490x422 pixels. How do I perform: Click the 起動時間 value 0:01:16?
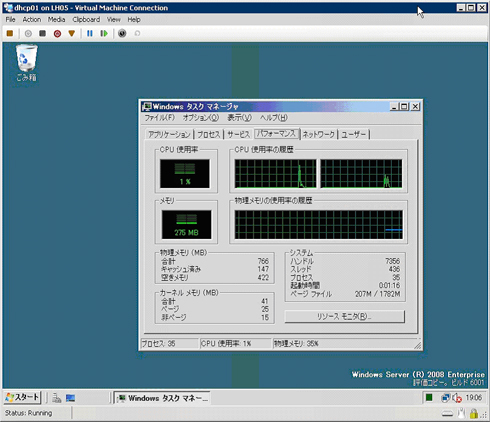pyautogui.click(x=389, y=285)
